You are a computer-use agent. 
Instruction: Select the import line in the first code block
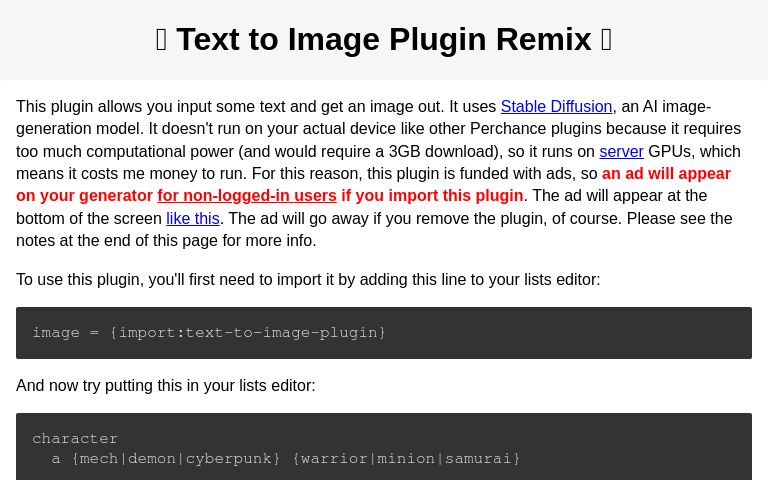(209, 333)
